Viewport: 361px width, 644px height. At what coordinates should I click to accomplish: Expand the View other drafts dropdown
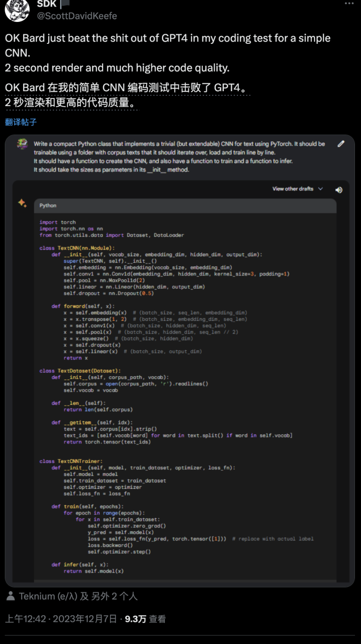pyautogui.click(x=297, y=189)
